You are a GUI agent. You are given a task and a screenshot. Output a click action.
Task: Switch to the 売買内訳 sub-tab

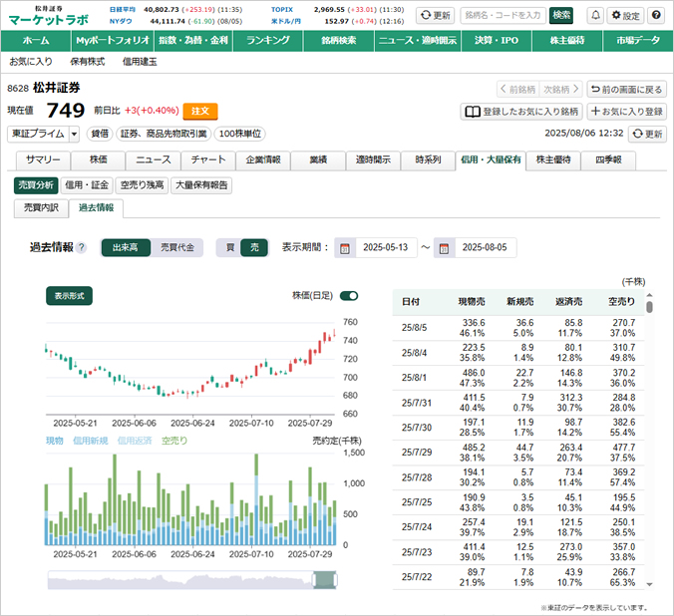(41, 208)
